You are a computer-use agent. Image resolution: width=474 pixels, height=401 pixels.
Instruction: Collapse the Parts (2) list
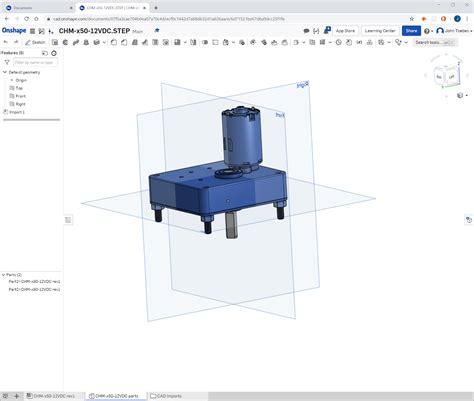tap(3, 275)
